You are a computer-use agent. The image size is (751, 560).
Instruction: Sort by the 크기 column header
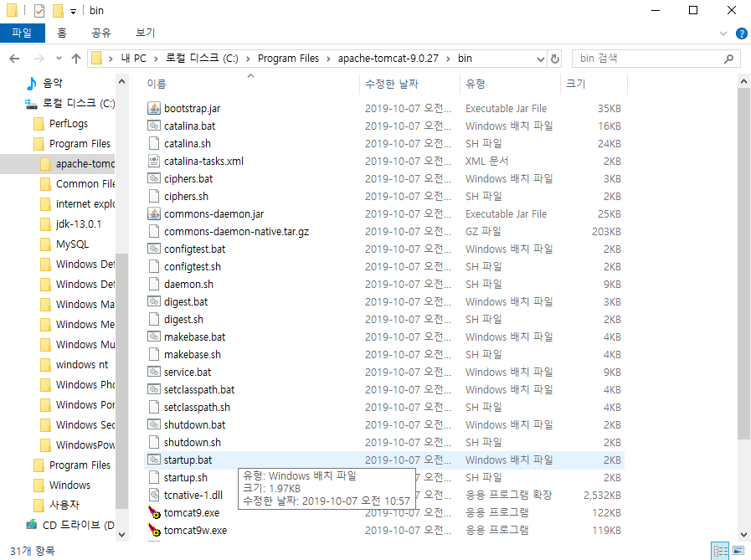pyautogui.click(x=594, y=84)
